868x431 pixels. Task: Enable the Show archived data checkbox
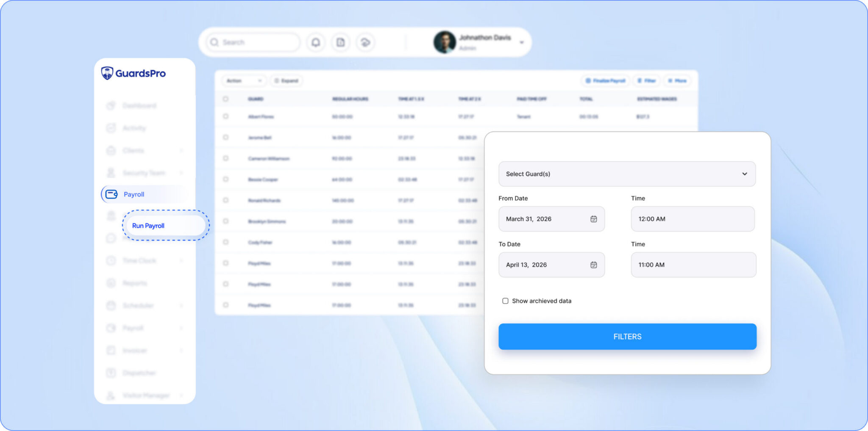tap(505, 301)
